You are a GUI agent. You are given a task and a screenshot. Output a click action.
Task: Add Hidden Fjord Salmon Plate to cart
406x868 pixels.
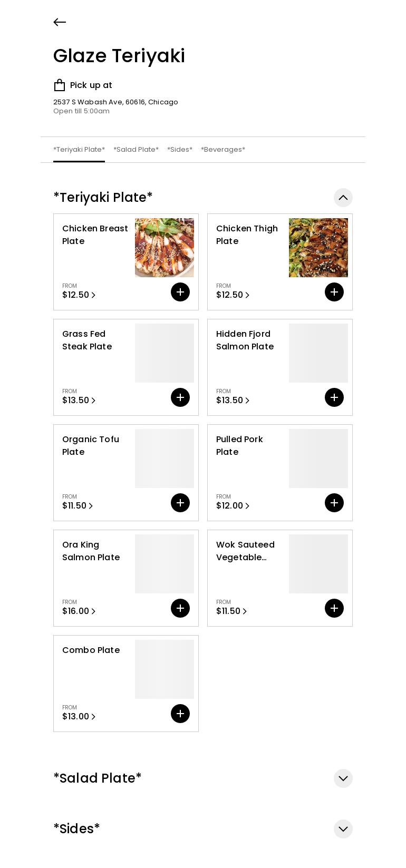click(x=334, y=397)
